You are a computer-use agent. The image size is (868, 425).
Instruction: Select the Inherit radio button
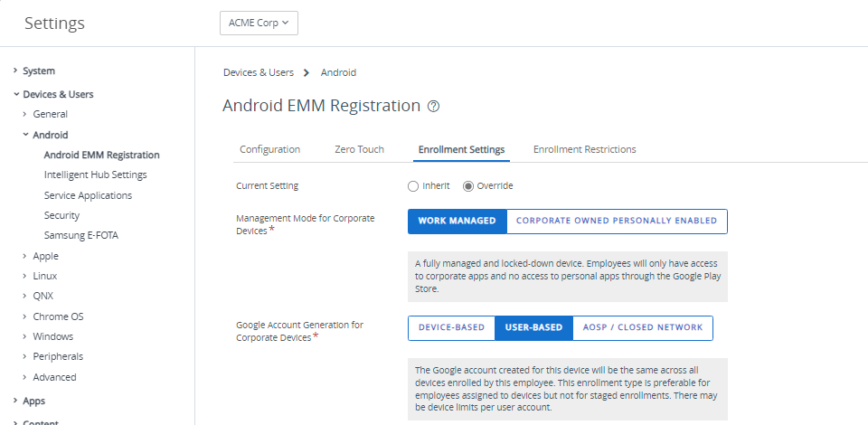point(413,186)
